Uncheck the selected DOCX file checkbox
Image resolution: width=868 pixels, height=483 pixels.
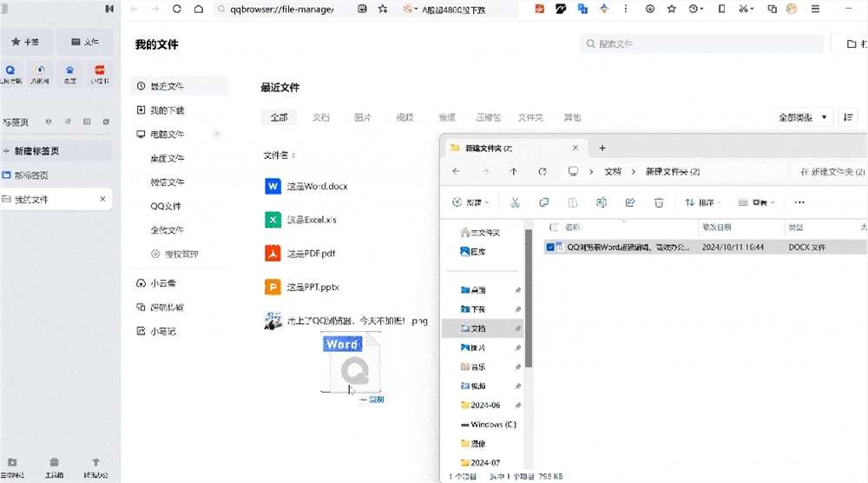549,247
